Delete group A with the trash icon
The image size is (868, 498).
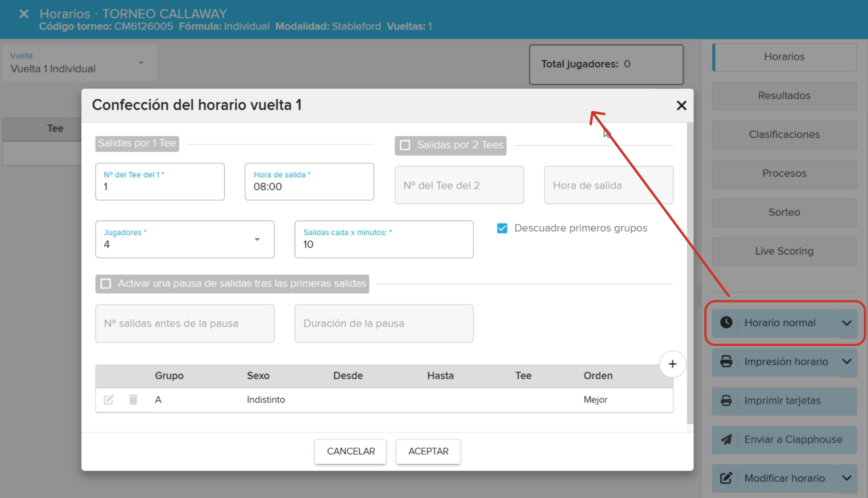[x=133, y=399]
